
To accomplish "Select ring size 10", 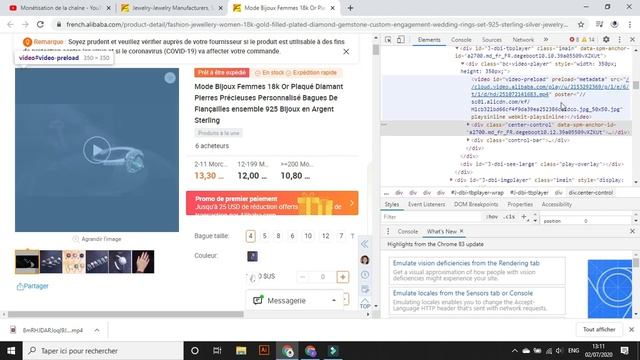I will click(308, 236).
